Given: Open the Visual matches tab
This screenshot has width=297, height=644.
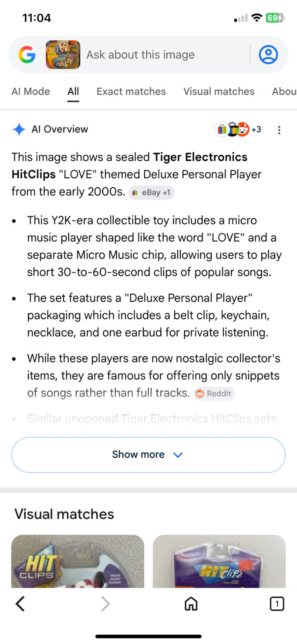Looking at the screenshot, I should pos(219,91).
